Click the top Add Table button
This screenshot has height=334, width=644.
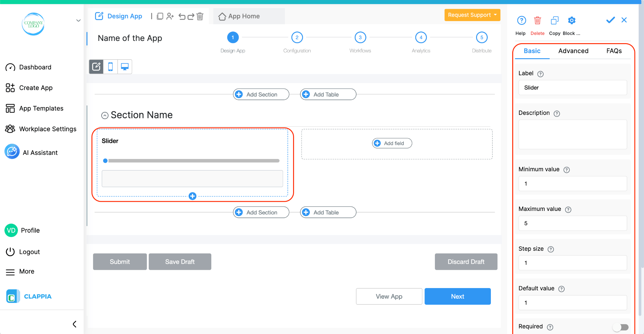tap(328, 94)
